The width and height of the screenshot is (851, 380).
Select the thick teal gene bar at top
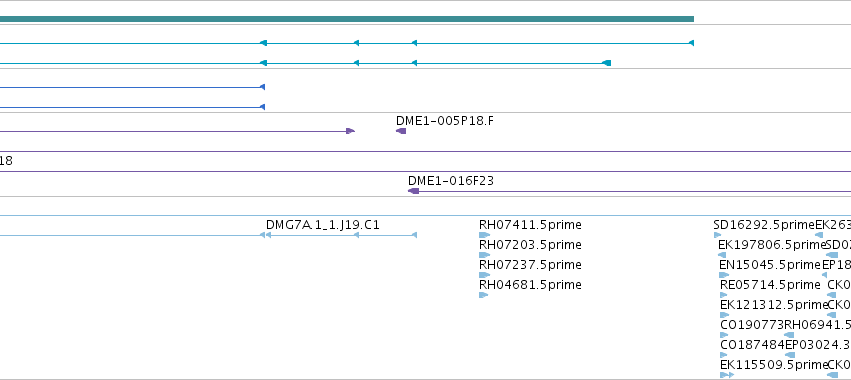tap(347, 19)
